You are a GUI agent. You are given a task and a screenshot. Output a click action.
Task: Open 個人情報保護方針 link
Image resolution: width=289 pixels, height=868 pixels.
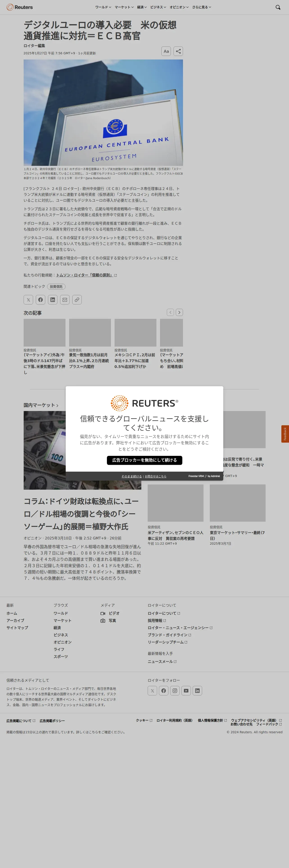(x=212, y=720)
